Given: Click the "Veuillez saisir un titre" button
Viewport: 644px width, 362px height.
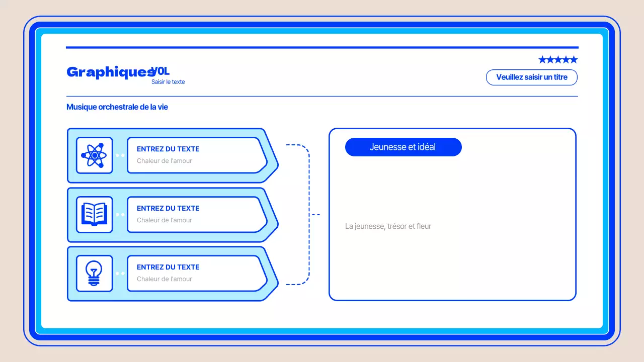Looking at the screenshot, I should coord(531,77).
